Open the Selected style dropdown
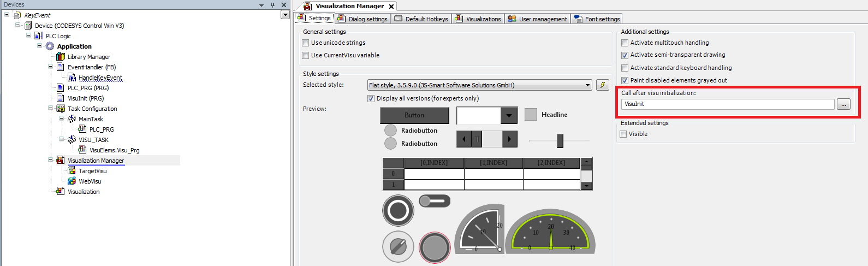This screenshot has height=266, width=868. 587,85
